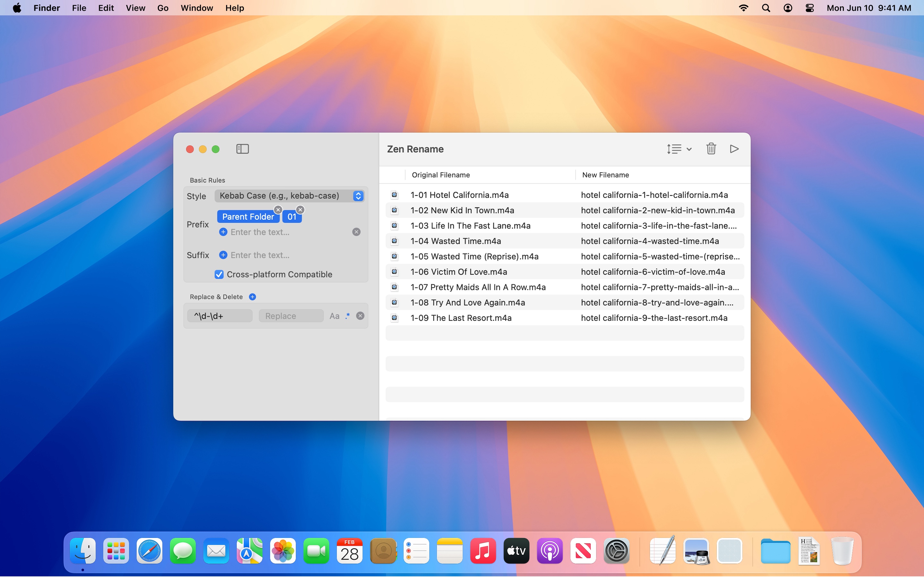
Task: Open the Style Kebab Case dropdown
Action: [x=289, y=196]
